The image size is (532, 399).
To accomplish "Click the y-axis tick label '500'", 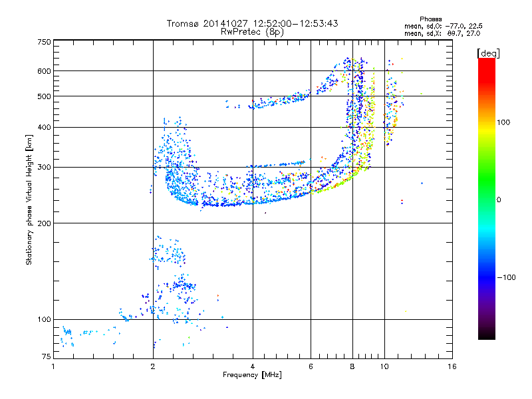I will [45, 96].
